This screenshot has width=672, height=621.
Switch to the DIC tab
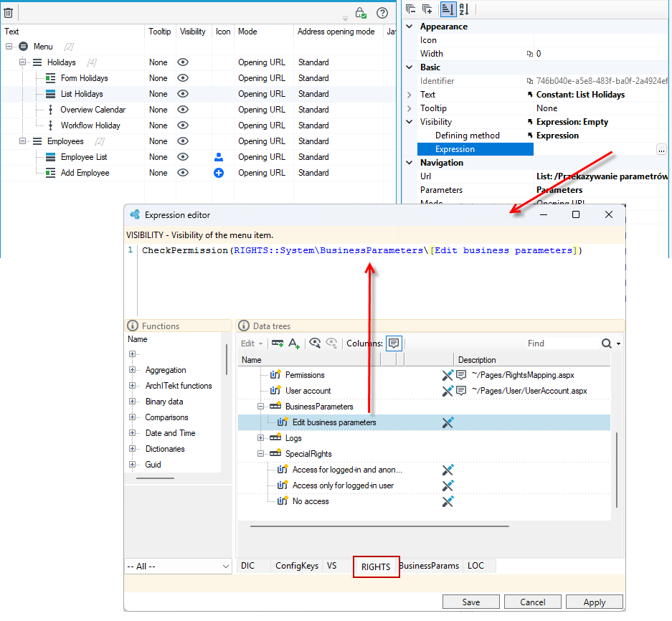(x=247, y=566)
